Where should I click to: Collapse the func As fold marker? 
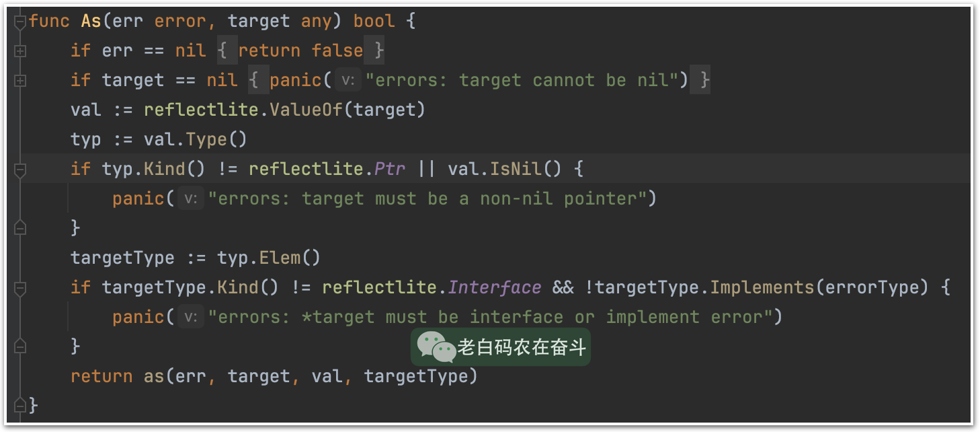click(20, 22)
